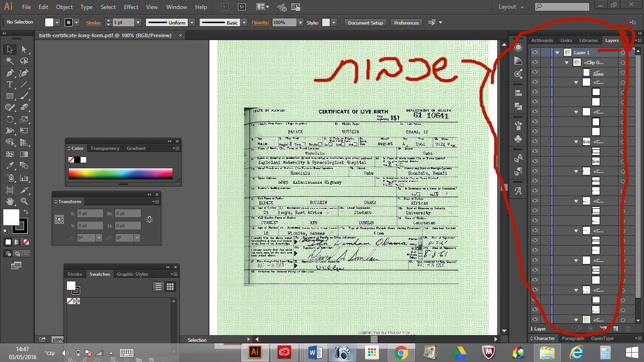The width and height of the screenshot is (644, 362).
Task: Toggle visibility of the Clip Group row
Action: tap(535, 62)
